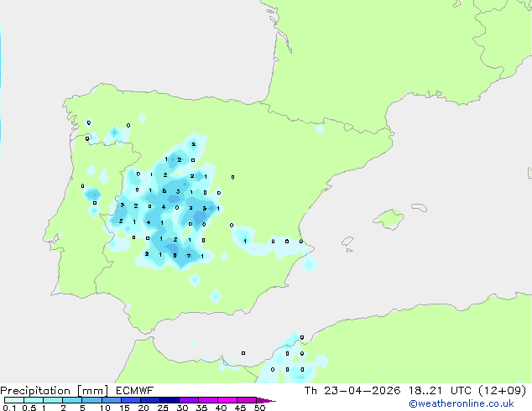This screenshot has width=532, height=411.
Task: Click the '[mm]' unit label
Action: [x=92, y=391]
